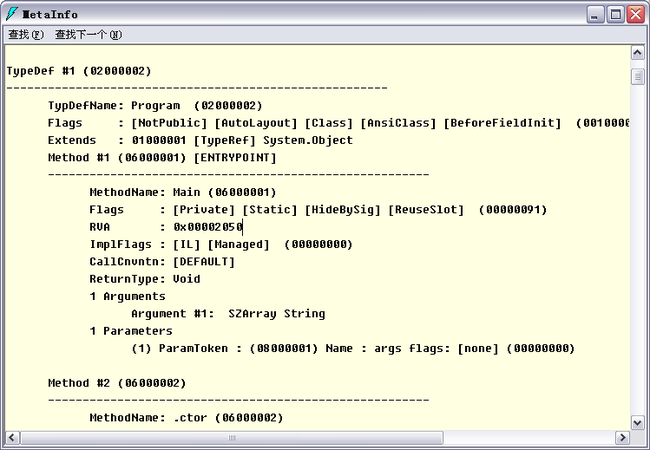
Task: Click 'Argument #1: SZArray String' line
Action: pos(228,314)
